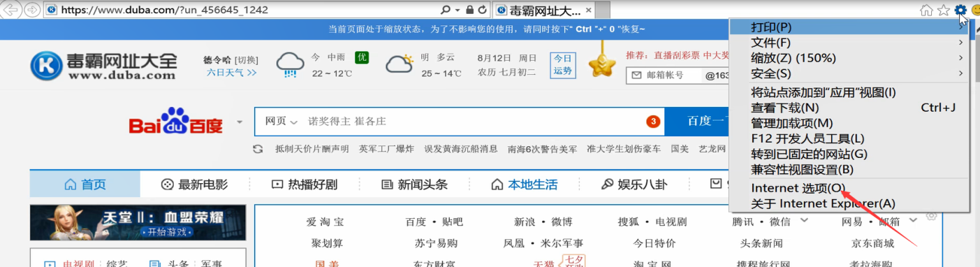This screenshot has width=980, height=267.
Task: Click the rainy cloud weather icon
Action: pos(290,64)
